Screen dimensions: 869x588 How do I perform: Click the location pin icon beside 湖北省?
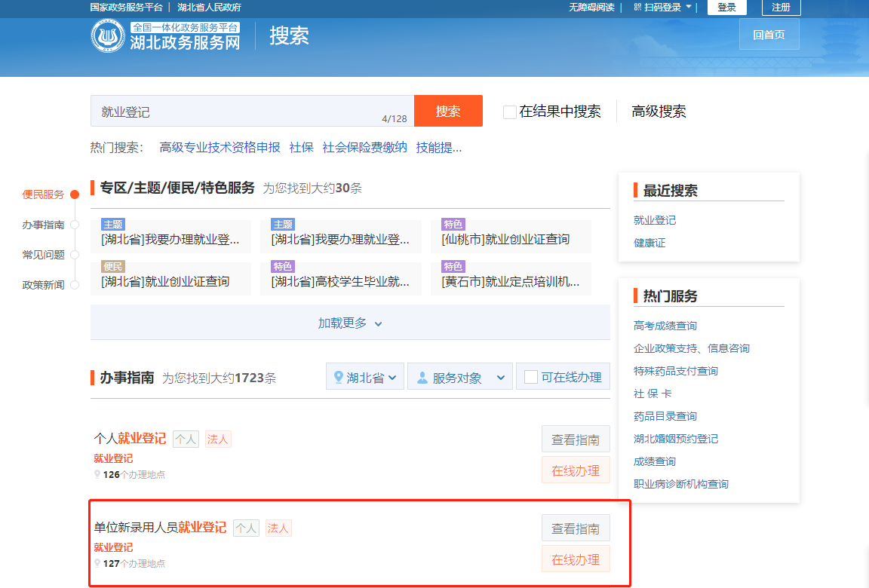[x=338, y=377]
